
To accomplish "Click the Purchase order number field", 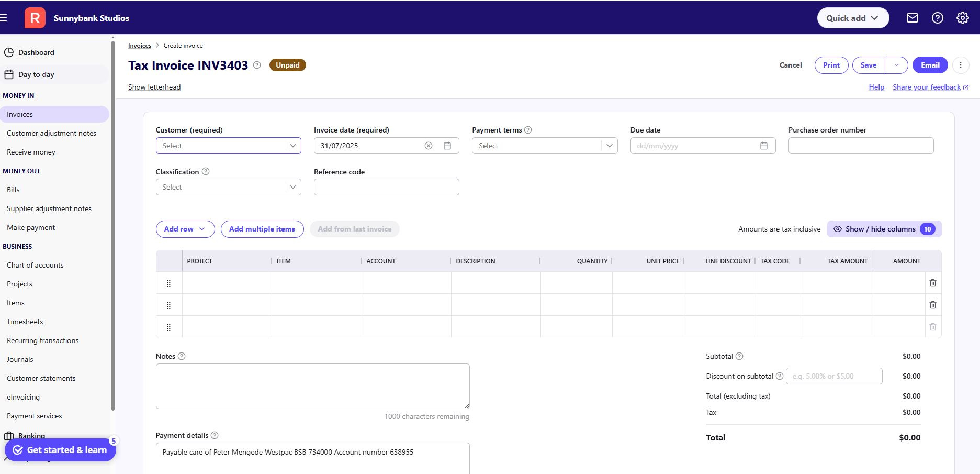I will point(861,146).
